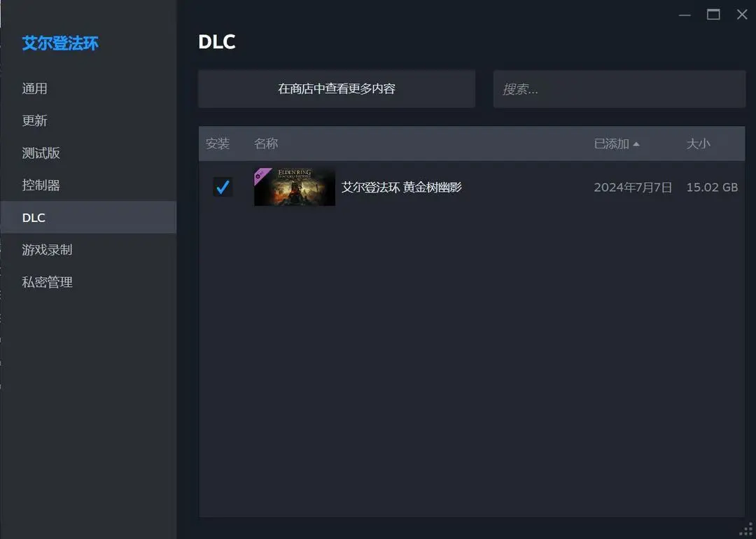Sort the list by 名称 column

click(266, 143)
